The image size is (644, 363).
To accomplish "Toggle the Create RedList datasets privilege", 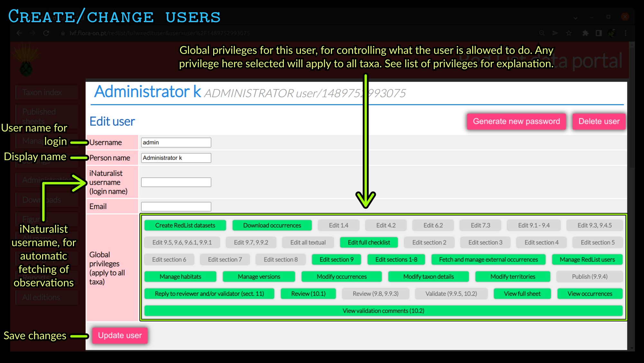I will 185,225.
